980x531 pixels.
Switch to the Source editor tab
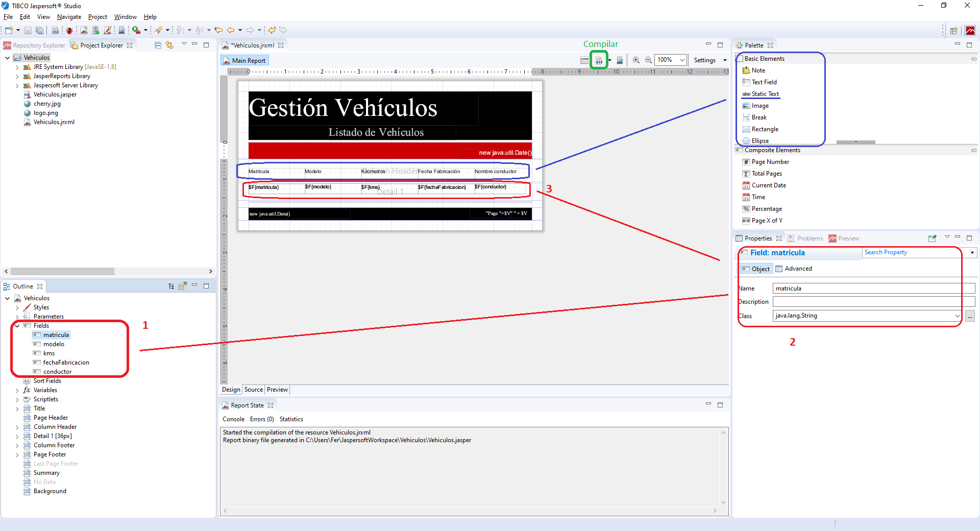[x=253, y=390]
